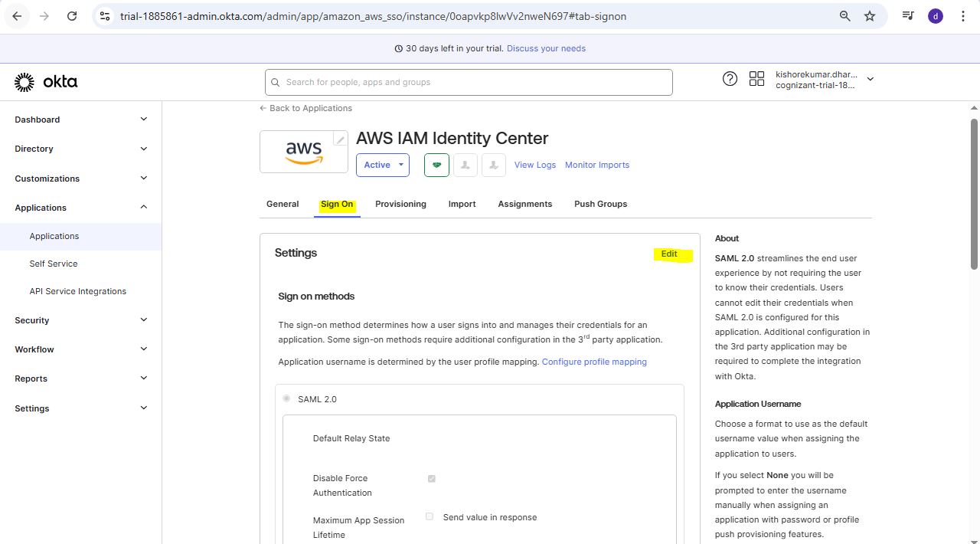Viewport: 980px width, 544px height.
Task: Check the Send value in response checkbox
Action: [x=430, y=517]
